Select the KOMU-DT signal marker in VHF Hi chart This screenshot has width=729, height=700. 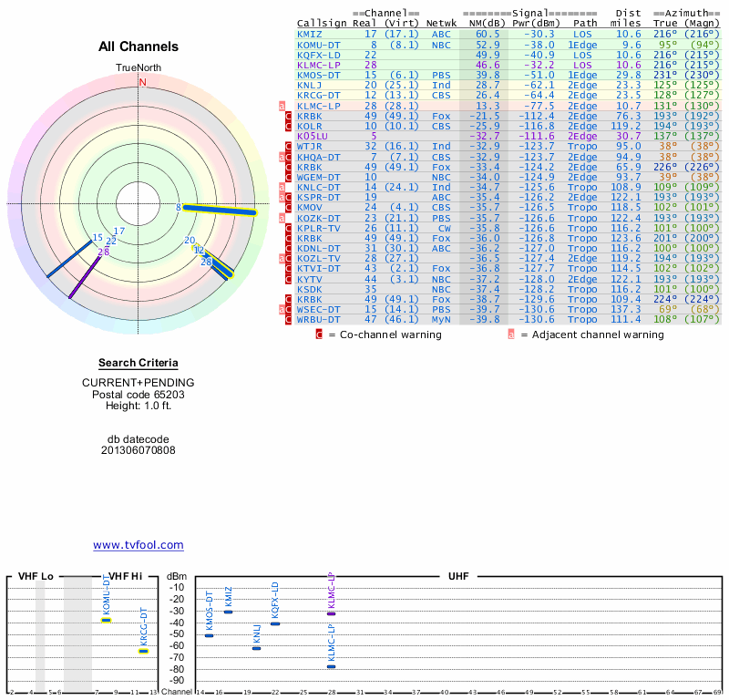106,620
